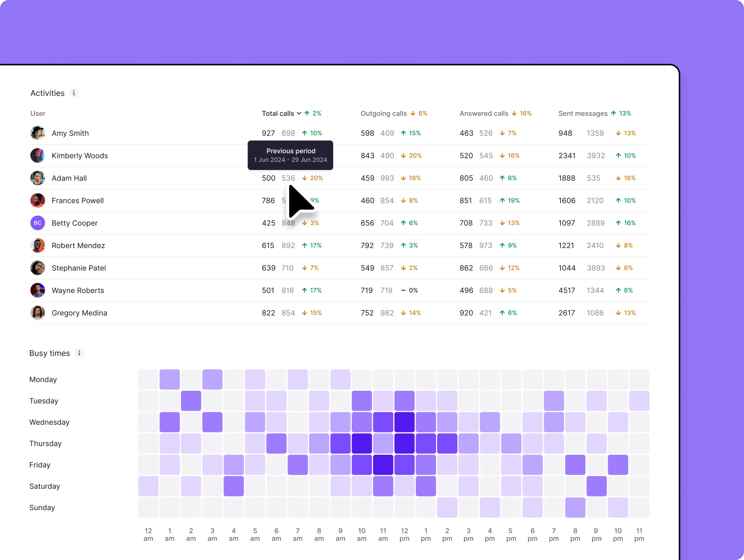Select Stephanie Patel from the user list

[x=79, y=268]
